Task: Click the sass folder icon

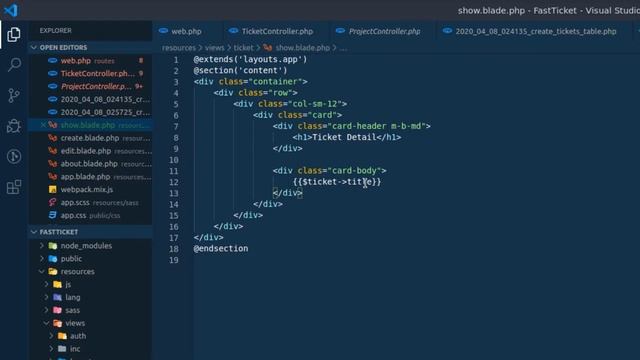Action: (58, 310)
